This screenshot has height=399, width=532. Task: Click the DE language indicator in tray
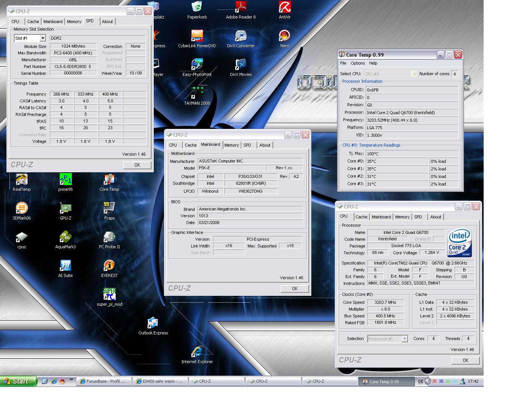[421, 381]
